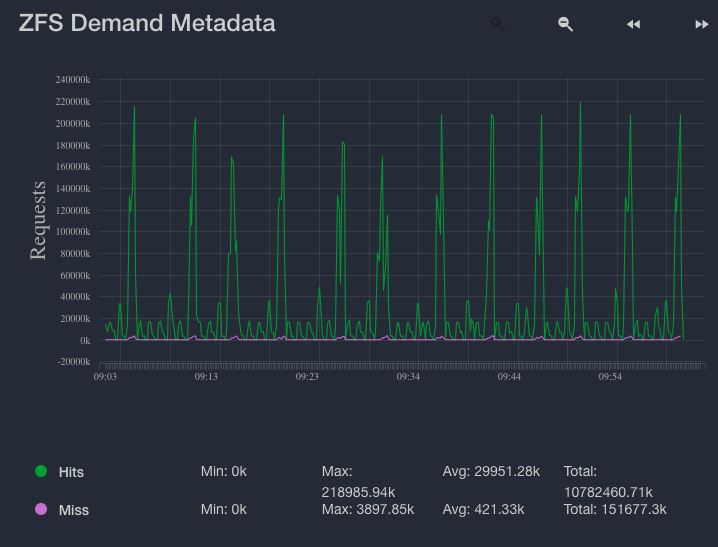Select the Miss Max 3897.85k value
The height and width of the screenshot is (547, 718).
click(x=368, y=509)
